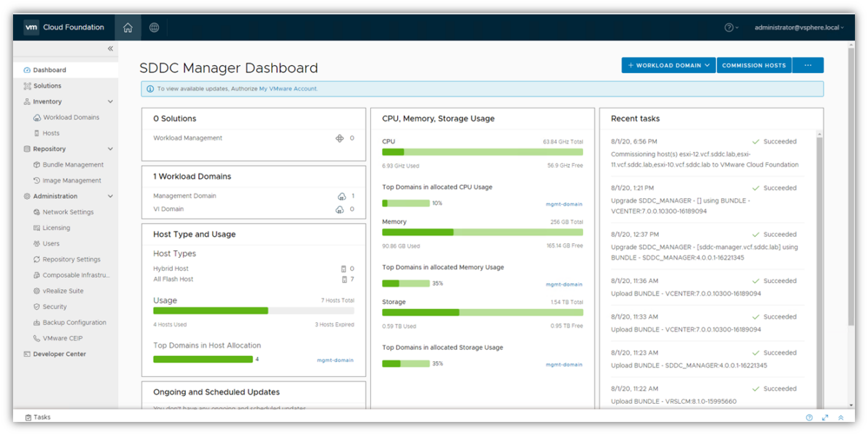Screen dimensions: 868x435
Task: Click the Storage usage progress bar
Action: click(482, 313)
